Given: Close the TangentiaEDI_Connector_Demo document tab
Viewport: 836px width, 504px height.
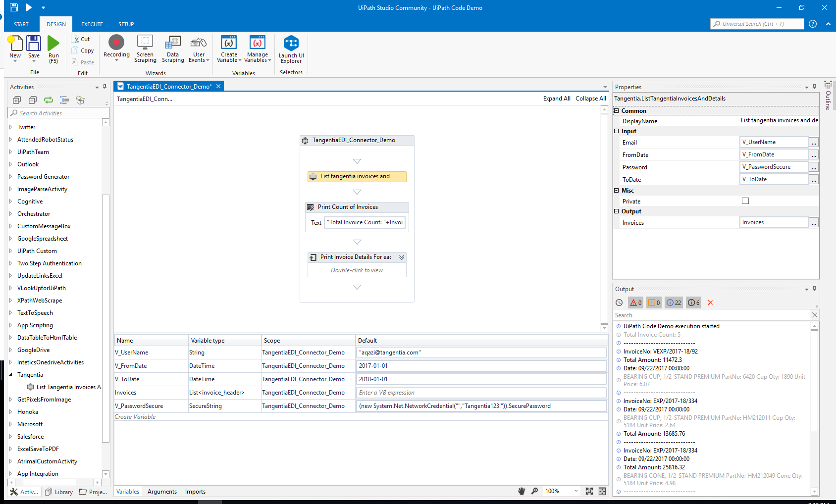Looking at the screenshot, I should (218, 86).
